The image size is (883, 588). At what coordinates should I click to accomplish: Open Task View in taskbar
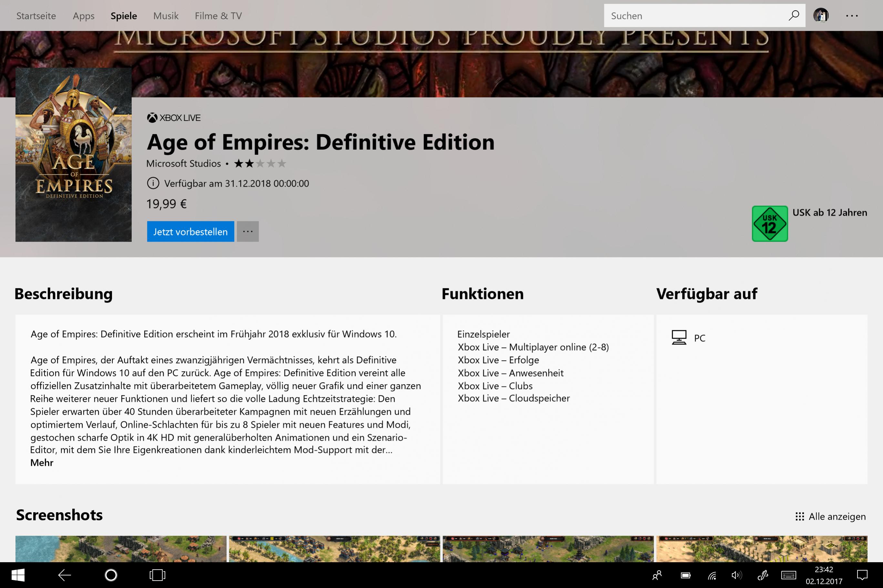(157, 575)
